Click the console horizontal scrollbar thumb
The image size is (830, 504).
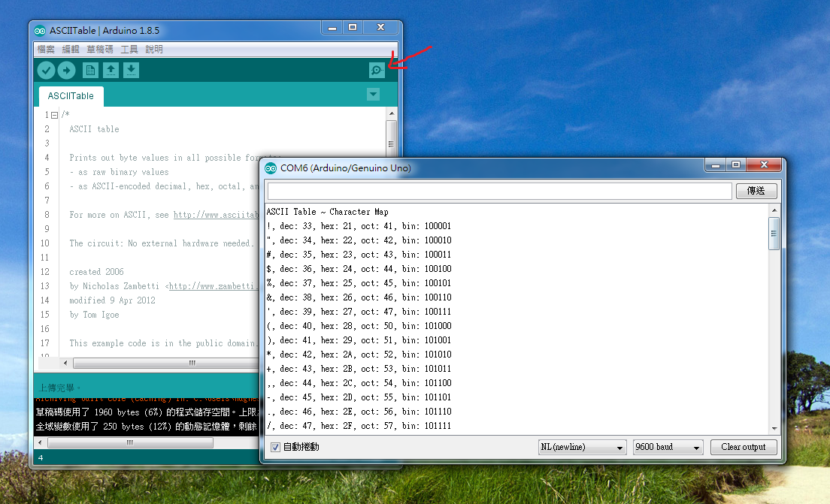[130, 442]
